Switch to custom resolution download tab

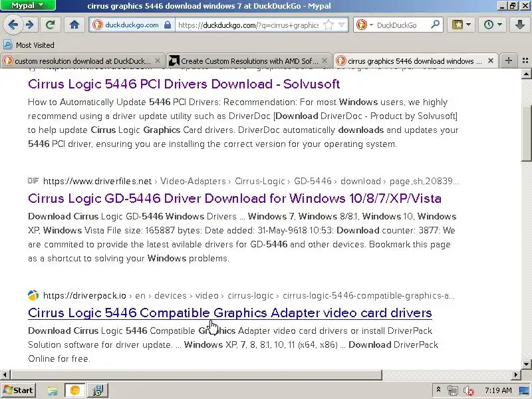coord(82,61)
